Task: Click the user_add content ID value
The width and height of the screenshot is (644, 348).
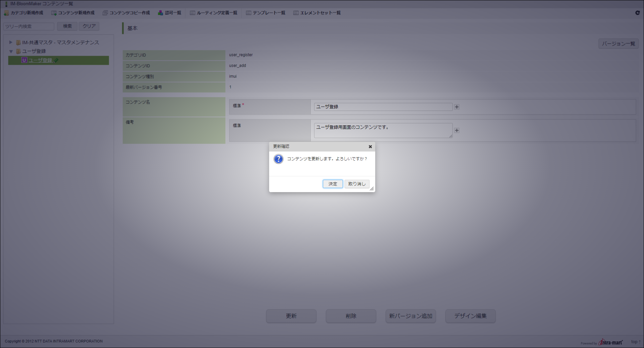Action: 238,66
